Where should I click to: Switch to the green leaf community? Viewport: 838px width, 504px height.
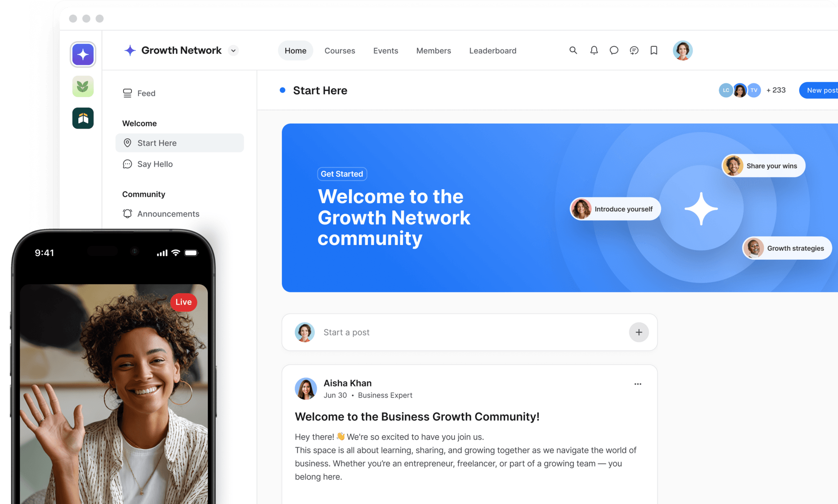83,87
